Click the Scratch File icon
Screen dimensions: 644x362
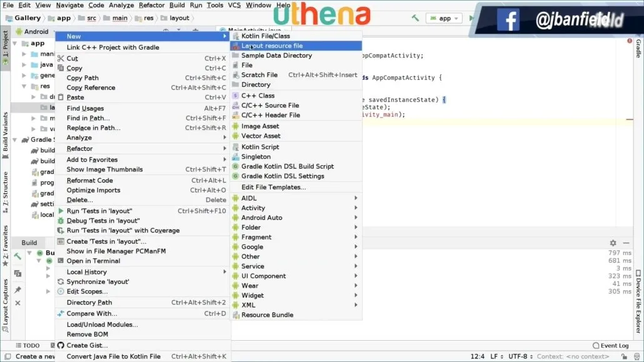click(x=235, y=75)
